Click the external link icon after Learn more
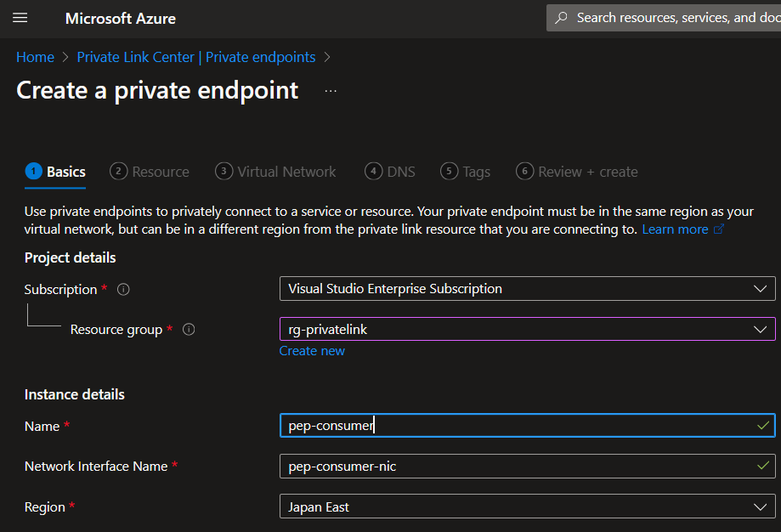This screenshot has height=532, width=781. tap(718, 229)
